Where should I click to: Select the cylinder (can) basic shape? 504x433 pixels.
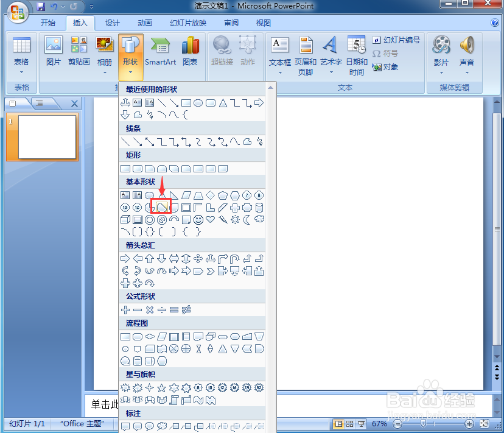pyautogui.click(x=259, y=208)
